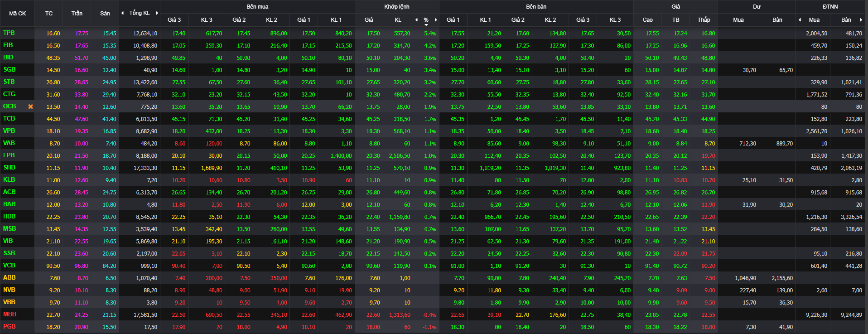868x334 pixels.
Task: Open the PGB stock symbol
Action: tap(10, 327)
